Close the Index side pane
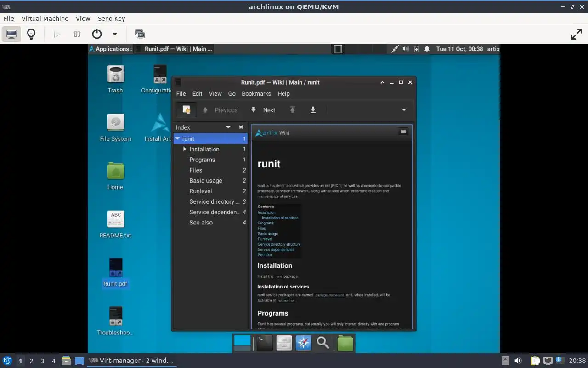The image size is (588, 368). [241, 127]
